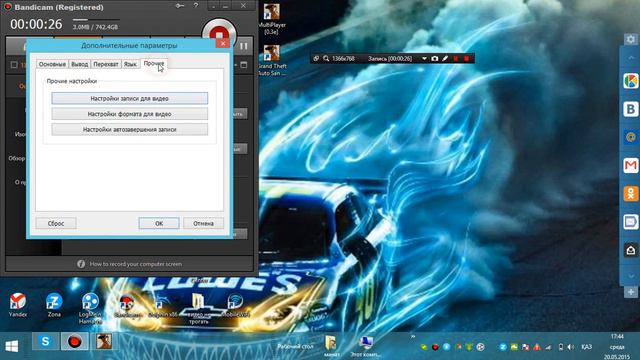Open Настройки формата для видео
This screenshot has height=360, width=640.
click(129, 114)
